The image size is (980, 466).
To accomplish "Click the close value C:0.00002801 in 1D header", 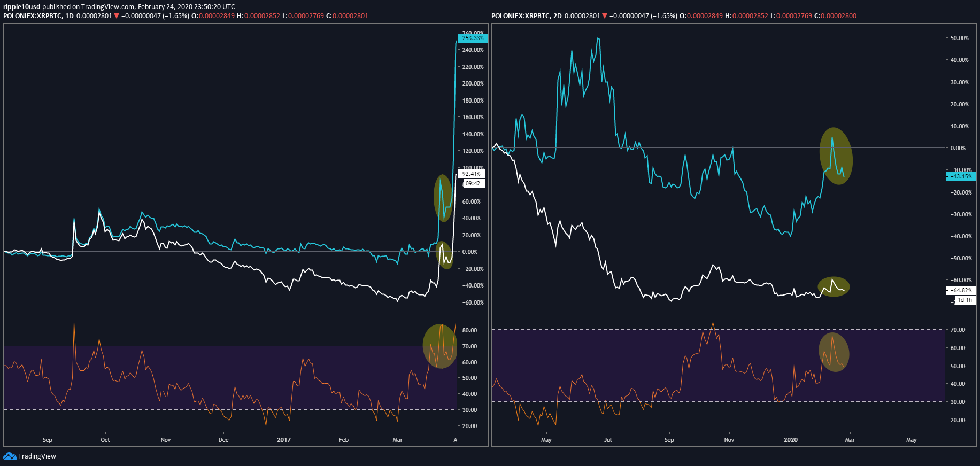I will [347, 16].
